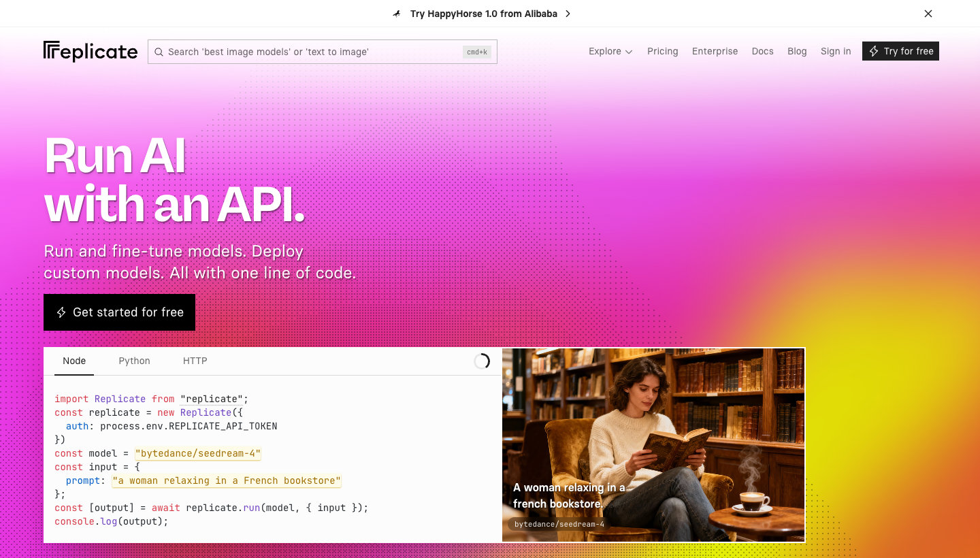Click the bytedance/seedream-4 badge on image
This screenshot has width=980, height=558.
click(x=559, y=525)
